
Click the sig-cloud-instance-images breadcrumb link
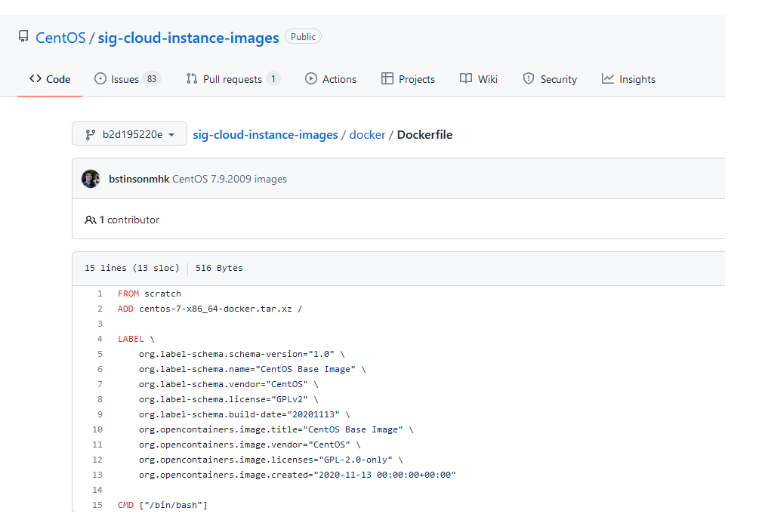click(x=265, y=135)
